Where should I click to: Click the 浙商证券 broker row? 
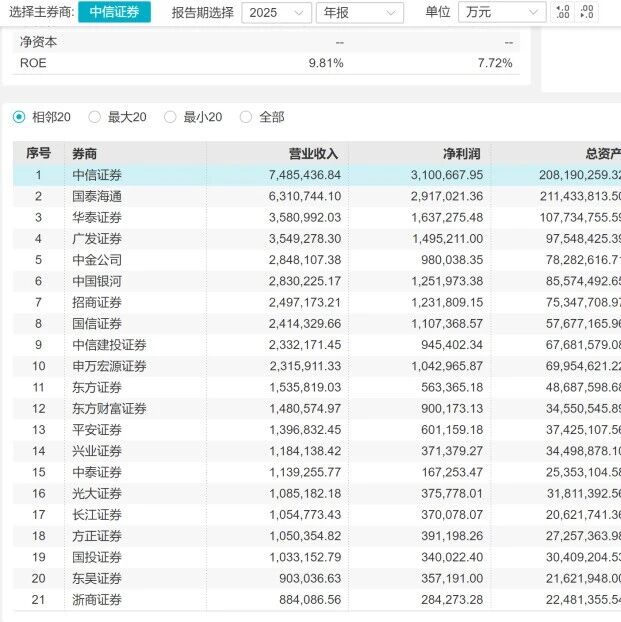pyautogui.click(x=317, y=599)
